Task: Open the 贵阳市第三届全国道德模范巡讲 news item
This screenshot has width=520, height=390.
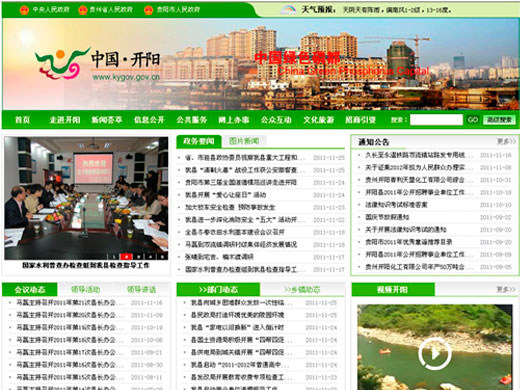Action: (x=241, y=182)
